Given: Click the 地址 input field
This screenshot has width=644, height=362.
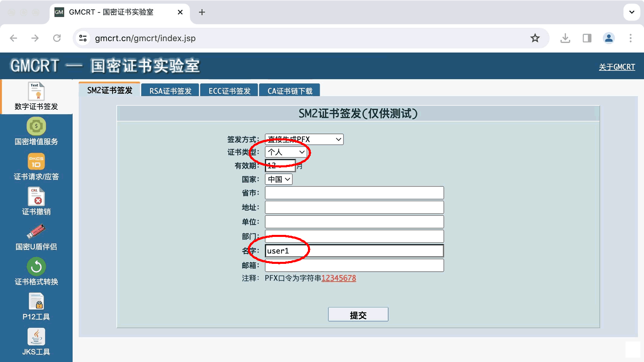Looking at the screenshot, I should [x=354, y=207].
